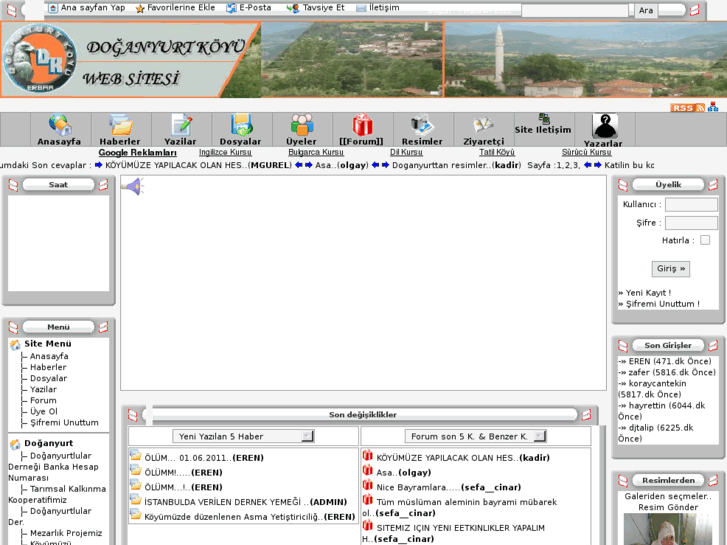Focus the Kullanıcı username field
Image resolution: width=727 pixels, height=545 pixels.
coord(691,205)
